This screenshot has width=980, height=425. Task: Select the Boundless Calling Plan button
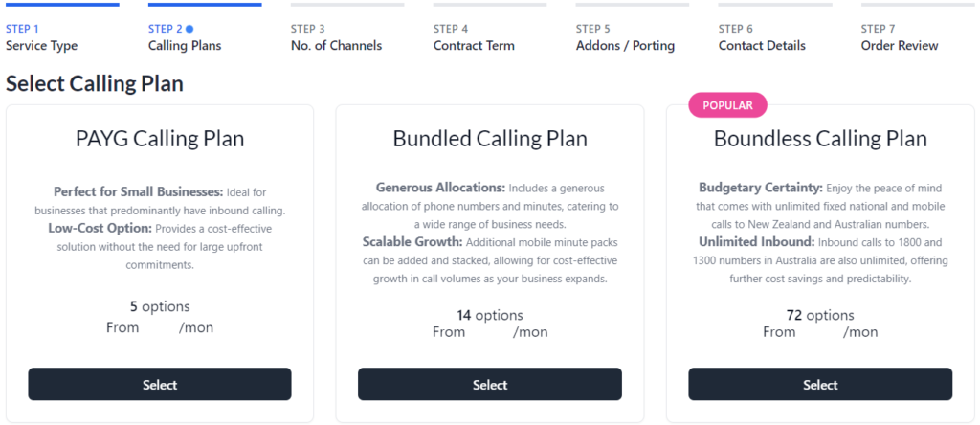click(x=820, y=385)
